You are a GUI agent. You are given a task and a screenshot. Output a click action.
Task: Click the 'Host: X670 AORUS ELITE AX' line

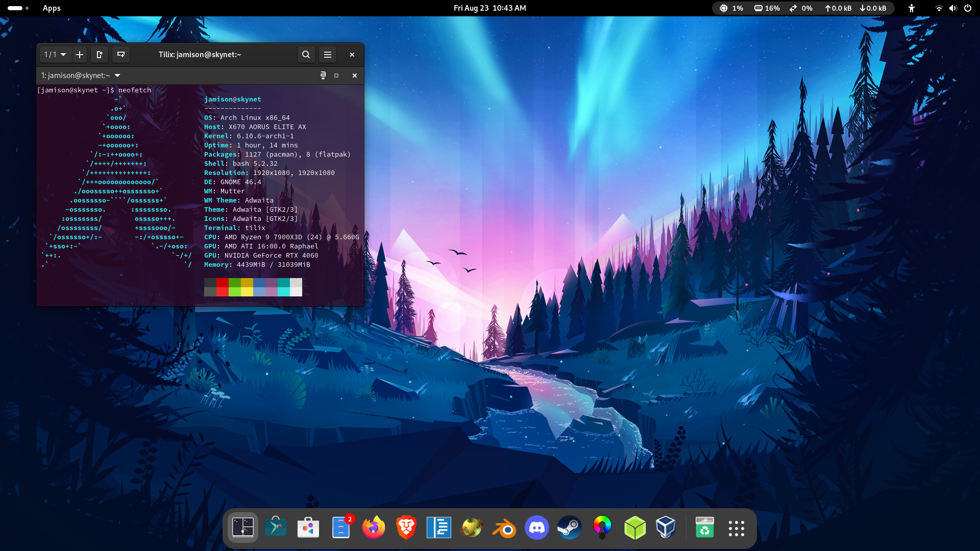tap(255, 127)
